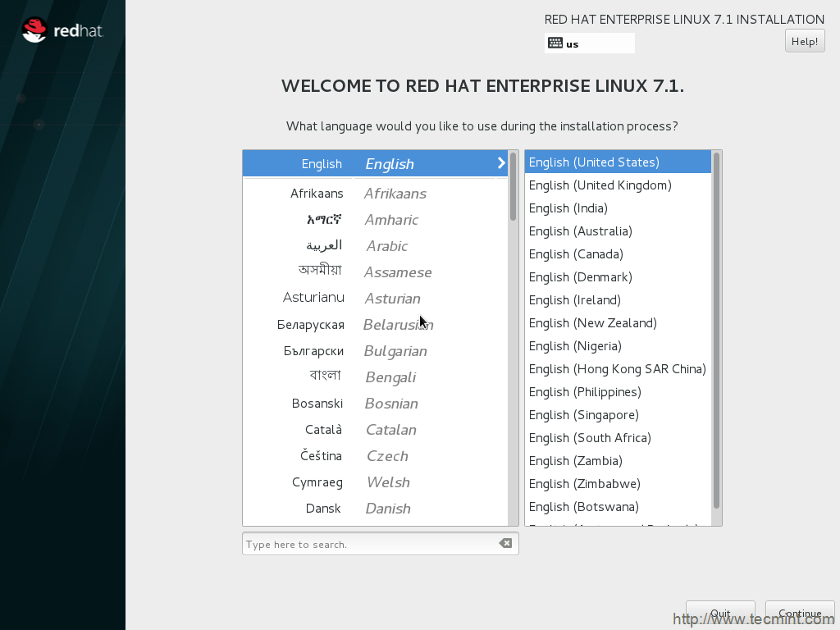Select Asturian language
Screen dimensions: 840x630
375,299
